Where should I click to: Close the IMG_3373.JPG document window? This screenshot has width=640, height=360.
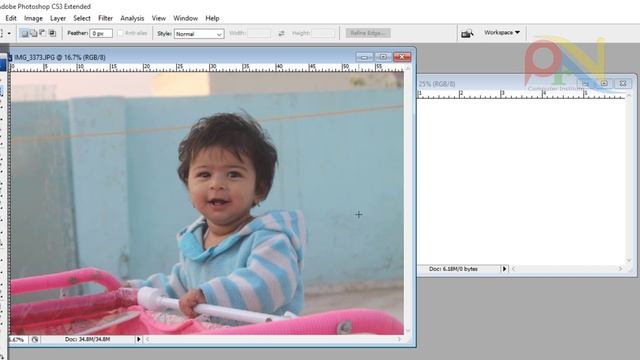point(402,57)
